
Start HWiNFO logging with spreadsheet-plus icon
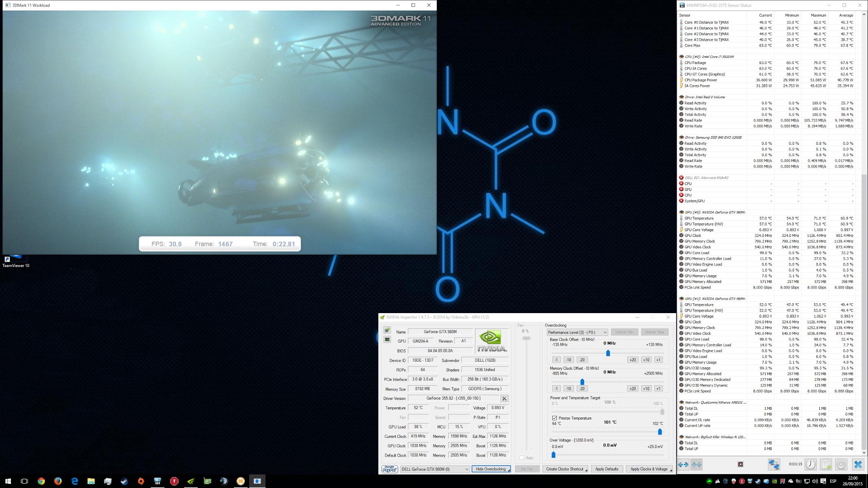click(826, 464)
